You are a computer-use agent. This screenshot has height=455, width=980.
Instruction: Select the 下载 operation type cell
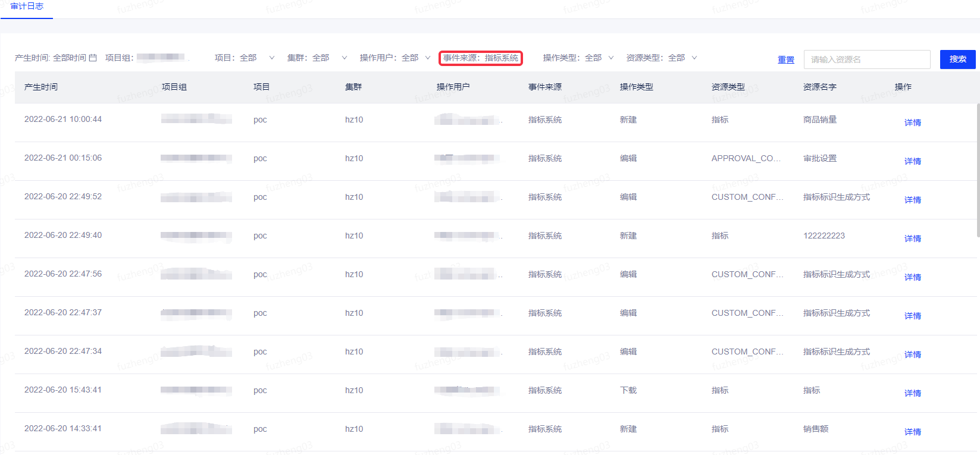pyautogui.click(x=628, y=390)
